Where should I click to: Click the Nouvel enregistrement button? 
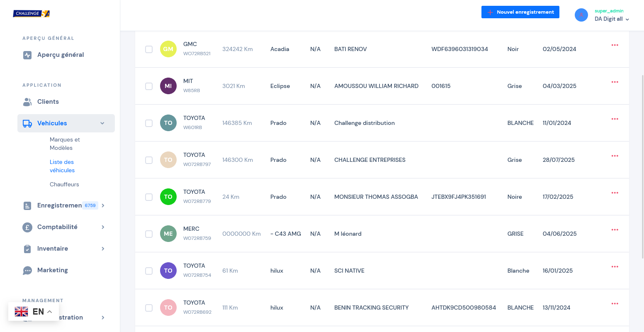pyautogui.click(x=520, y=12)
